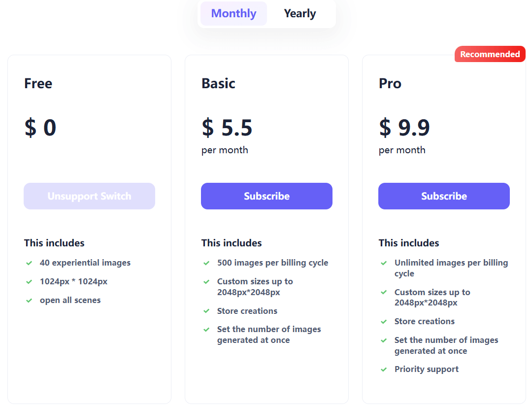The width and height of the screenshot is (532, 405).
Task: Subscribe to the Basic plan
Action: pyautogui.click(x=266, y=196)
